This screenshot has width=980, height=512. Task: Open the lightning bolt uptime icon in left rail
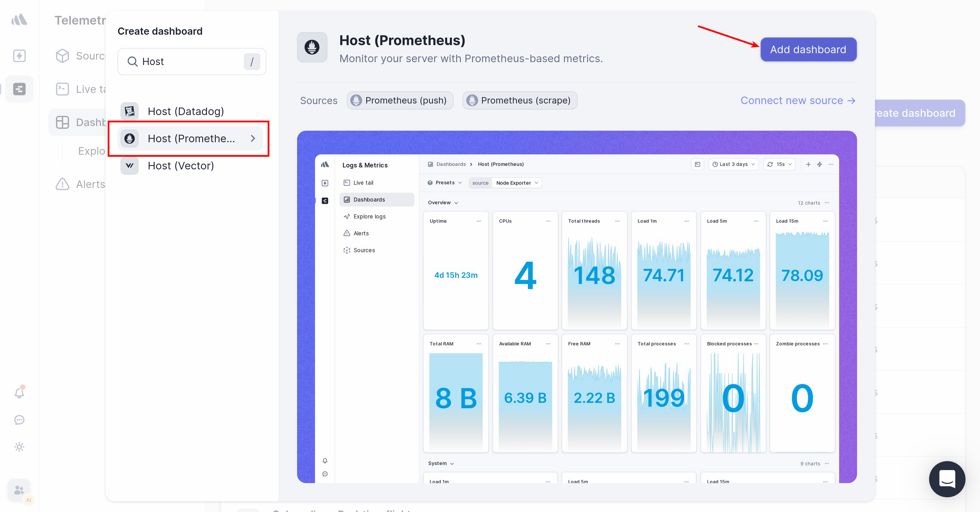point(19,56)
